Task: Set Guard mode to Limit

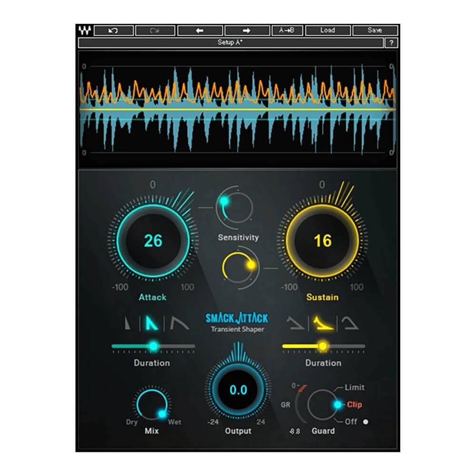Action: (354, 387)
